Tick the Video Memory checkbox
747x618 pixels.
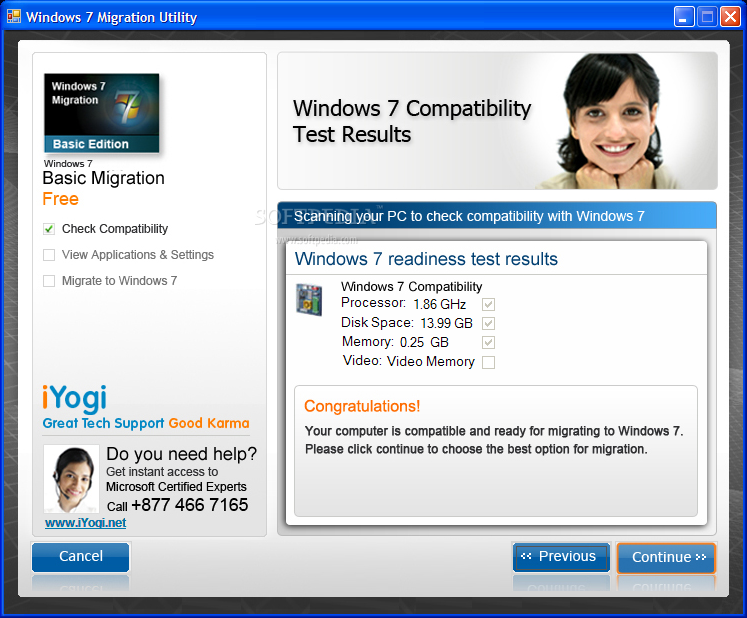point(488,363)
